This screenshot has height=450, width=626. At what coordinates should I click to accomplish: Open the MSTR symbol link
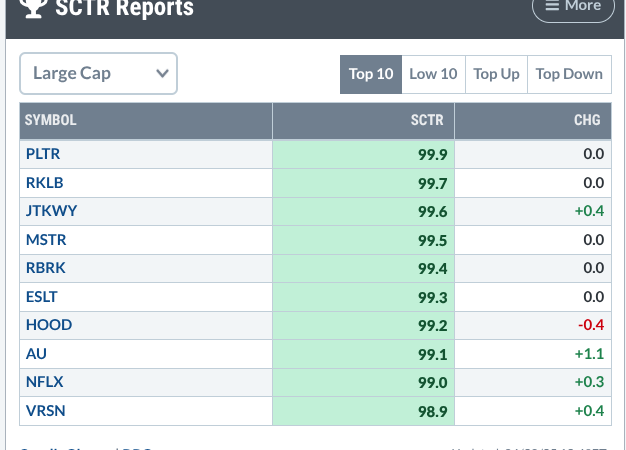tap(46, 240)
